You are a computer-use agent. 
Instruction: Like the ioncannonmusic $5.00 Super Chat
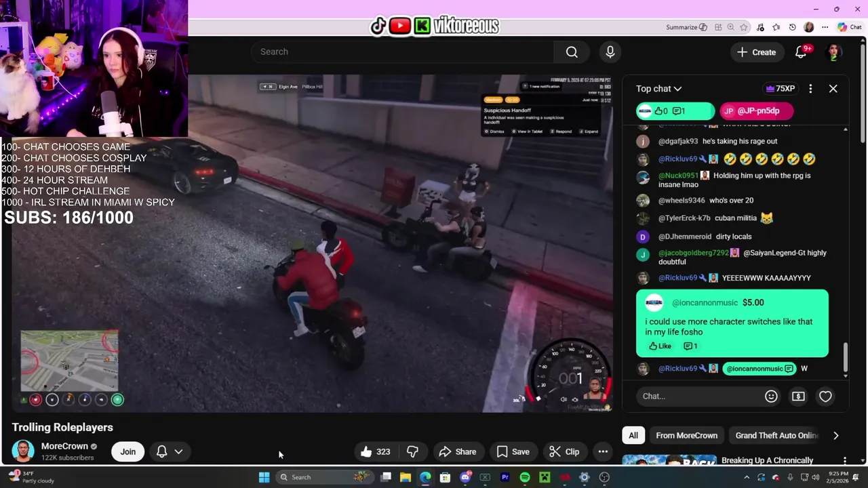(660, 346)
